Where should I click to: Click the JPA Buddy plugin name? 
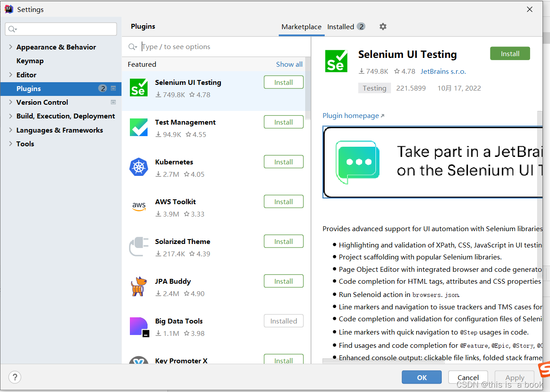click(x=173, y=281)
